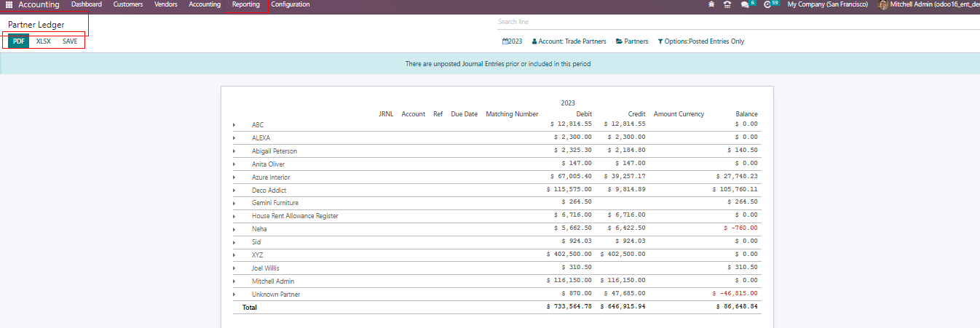Open Options: Posted Entries Only filter
The width and height of the screenshot is (980, 328).
pyautogui.click(x=700, y=41)
